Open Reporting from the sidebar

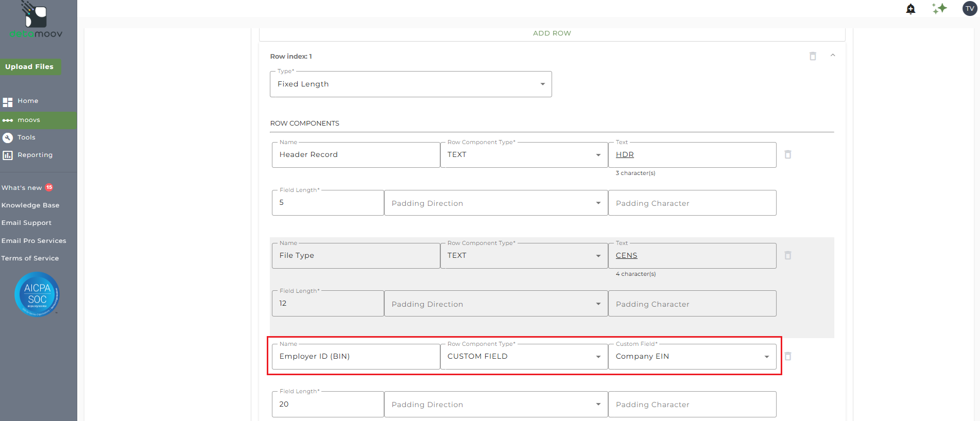click(x=35, y=155)
